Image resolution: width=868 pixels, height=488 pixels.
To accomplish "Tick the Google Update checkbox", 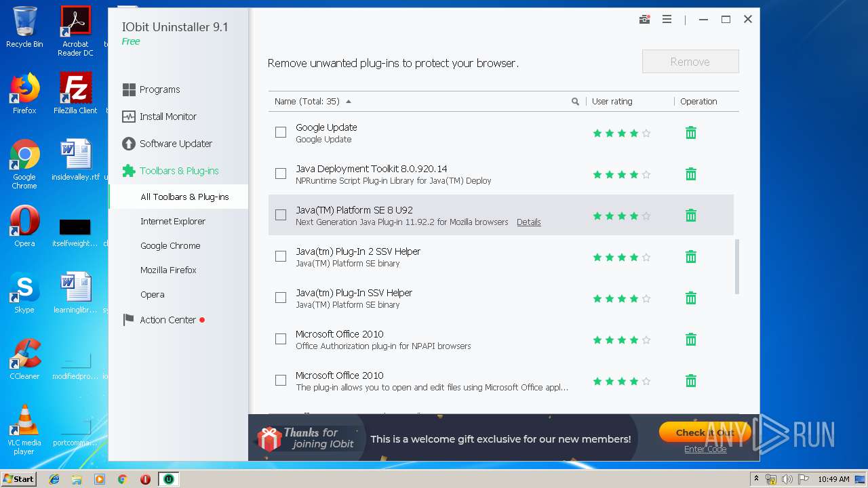I will click(281, 133).
